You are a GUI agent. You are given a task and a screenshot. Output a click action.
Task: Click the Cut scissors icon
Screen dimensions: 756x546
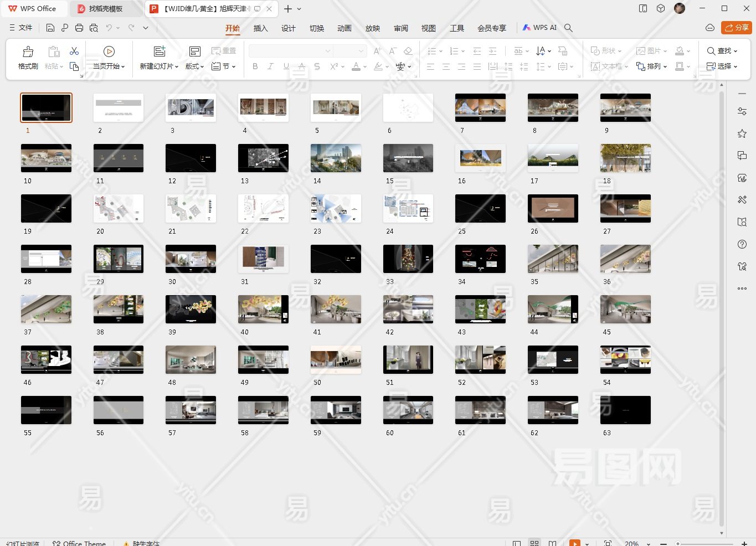click(x=74, y=51)
